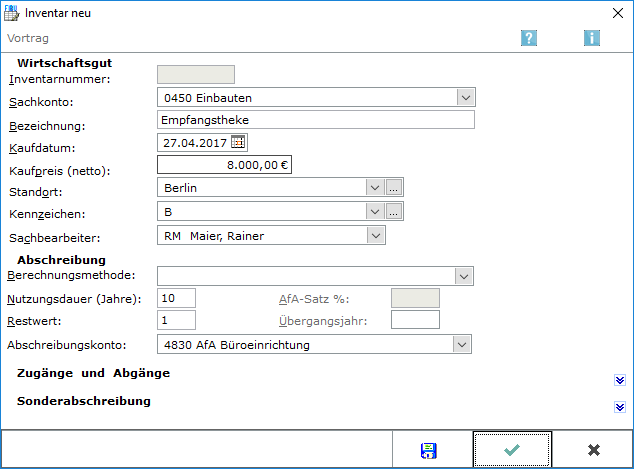634x469 pixels.
Task: Click the blue floppy disk save icon
Action: click(429, 450)
